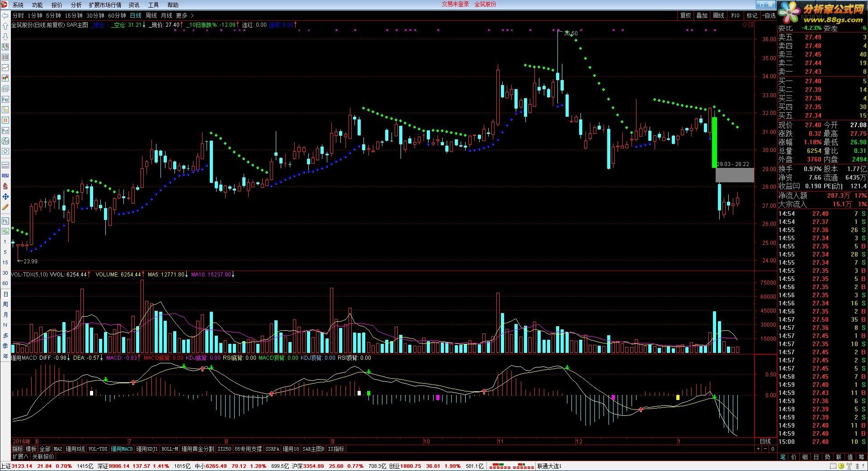
Task: Click the RSI icon in left sidebar
Action: [x=5, y=176]
